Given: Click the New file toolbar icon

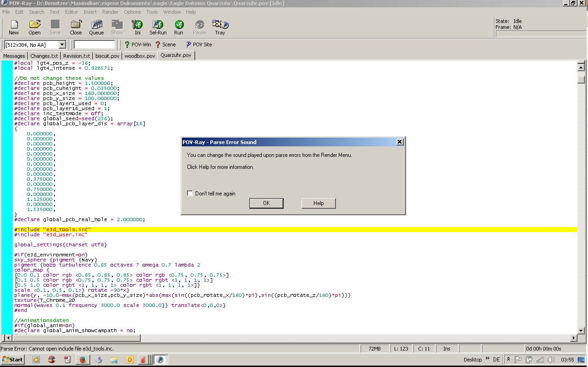Looking at the screenshot, I should 14,28.
